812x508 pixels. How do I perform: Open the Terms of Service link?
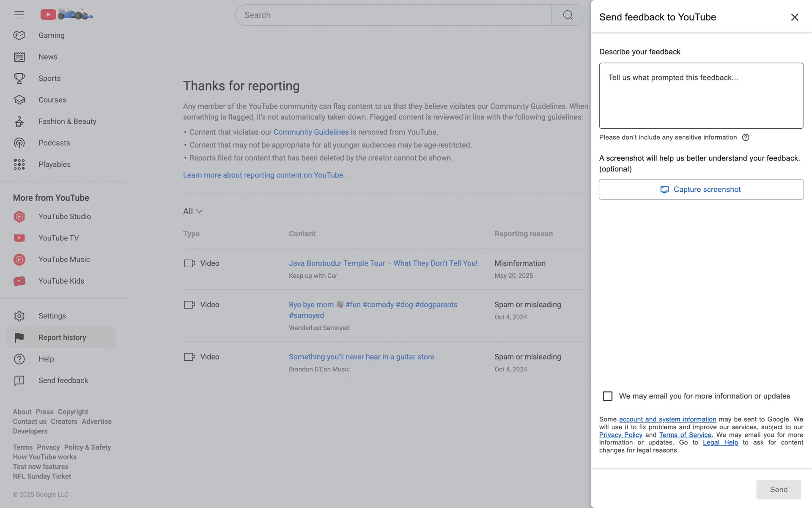point(685,435)
